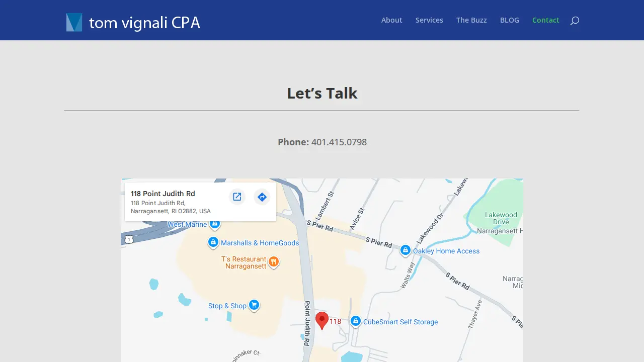Click phone number 401.415.0798
The height and width of the screenshot is (362, 644).
tap(339, 142)
